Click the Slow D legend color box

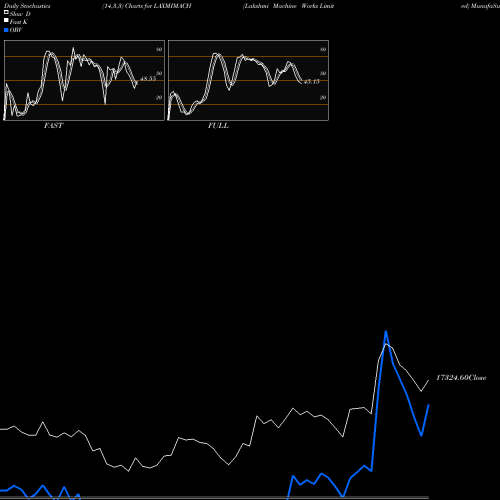pos(6,12)
